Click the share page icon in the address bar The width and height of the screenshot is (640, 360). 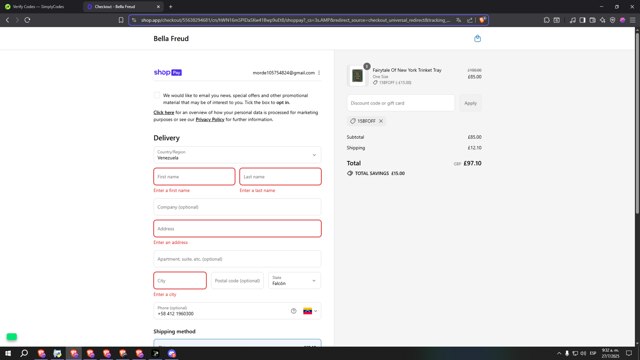click(x=470, y=20)
